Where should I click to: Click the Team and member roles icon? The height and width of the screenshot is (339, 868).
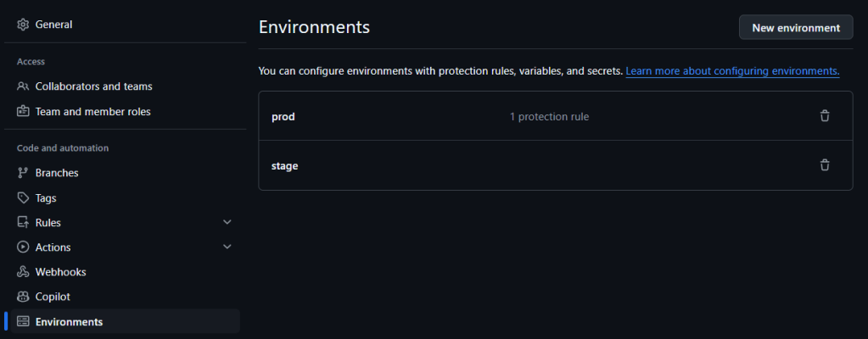pos(23,111)
